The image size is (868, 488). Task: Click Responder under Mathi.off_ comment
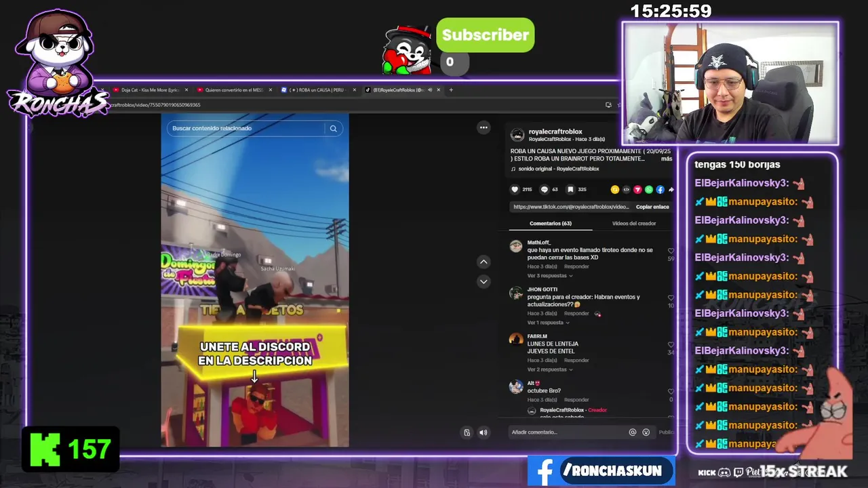576,266
